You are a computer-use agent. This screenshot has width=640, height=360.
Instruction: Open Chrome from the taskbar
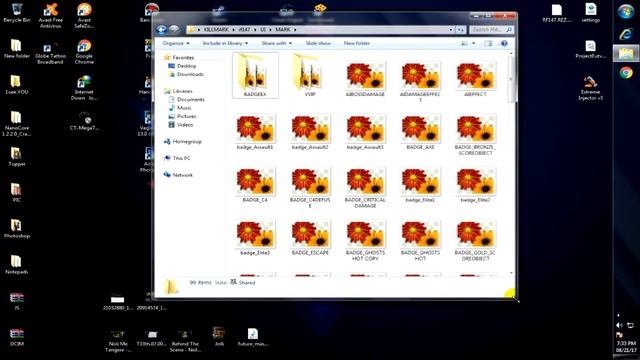[626, 73]
